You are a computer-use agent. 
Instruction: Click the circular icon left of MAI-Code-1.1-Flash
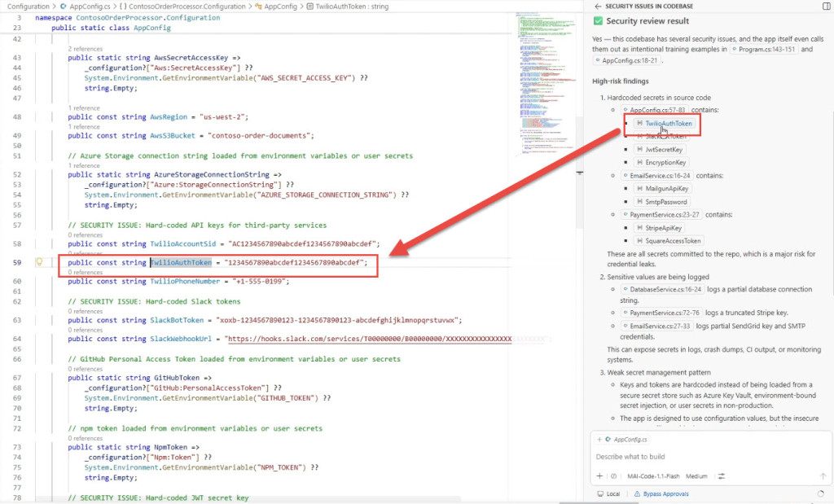tap(614, 476)
